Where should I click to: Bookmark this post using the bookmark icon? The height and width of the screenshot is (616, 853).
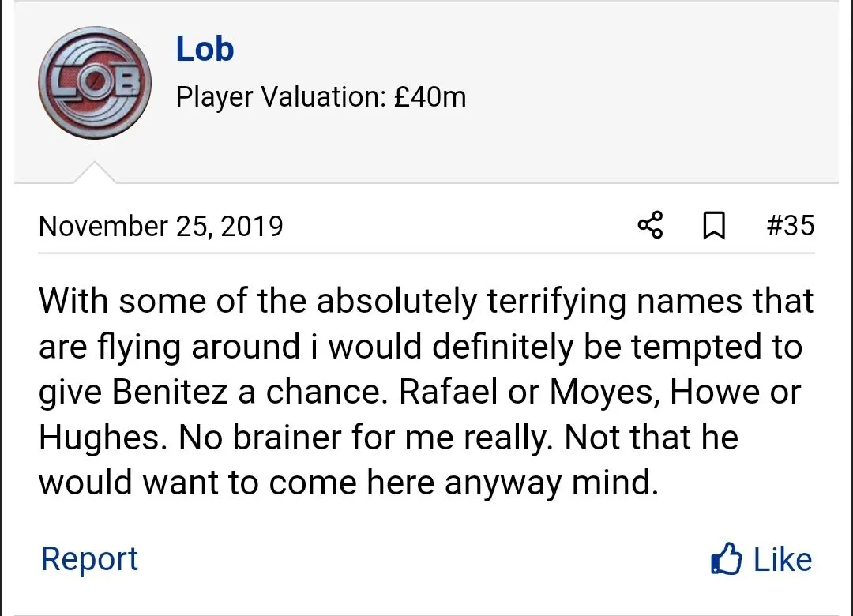[714, 227]
